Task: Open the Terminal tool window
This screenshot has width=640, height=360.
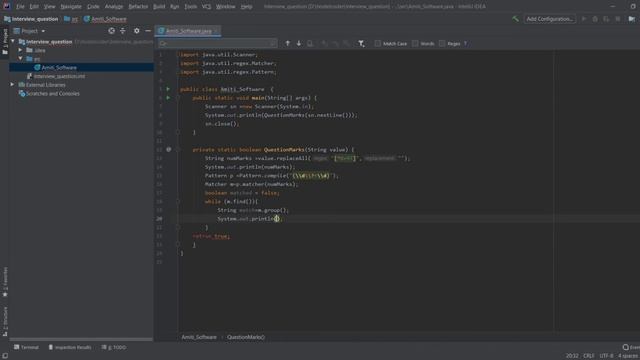Action: click(x=26, y=347)
